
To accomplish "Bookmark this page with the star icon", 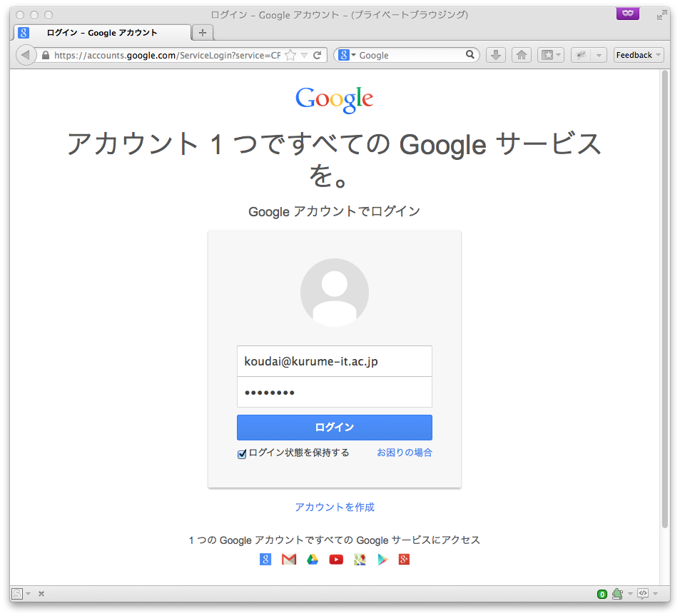I will coord(290,55).
